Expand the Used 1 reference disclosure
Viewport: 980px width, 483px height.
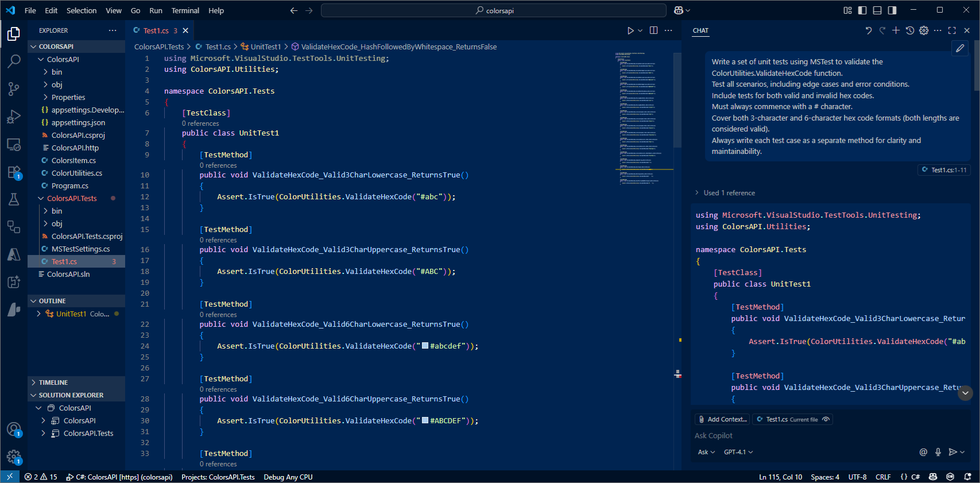[725, 193]
